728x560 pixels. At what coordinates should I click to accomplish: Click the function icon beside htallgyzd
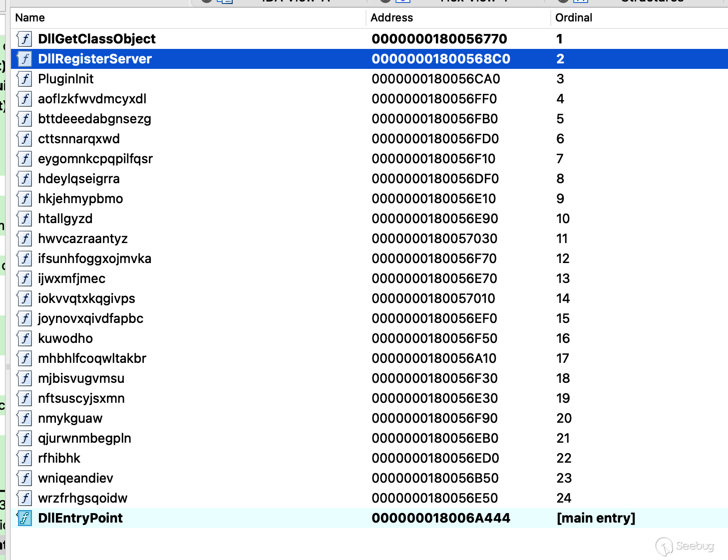(24, 218)
